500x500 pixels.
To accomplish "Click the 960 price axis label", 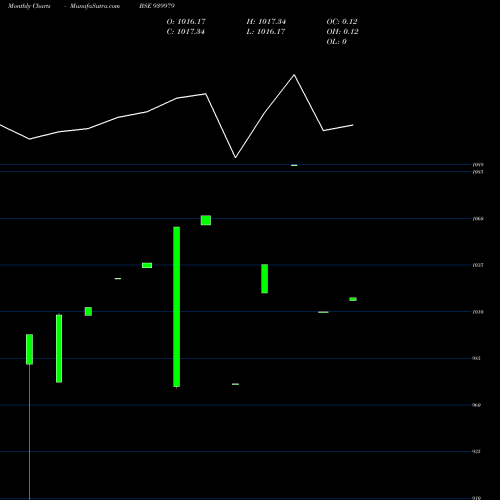I will click(477, 405).
